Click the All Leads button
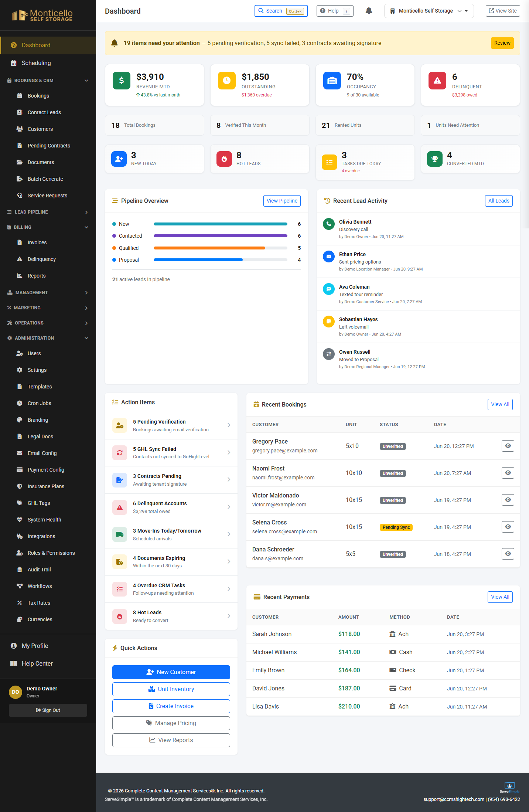The width and height of the screenshot is (529, 812). tap(499, 201)
